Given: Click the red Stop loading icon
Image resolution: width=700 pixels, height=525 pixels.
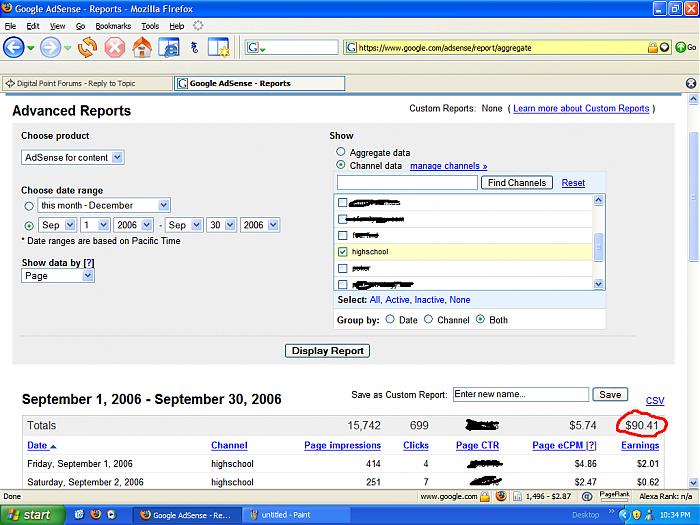Looking at the screenshot, I should tap(115, 47).
